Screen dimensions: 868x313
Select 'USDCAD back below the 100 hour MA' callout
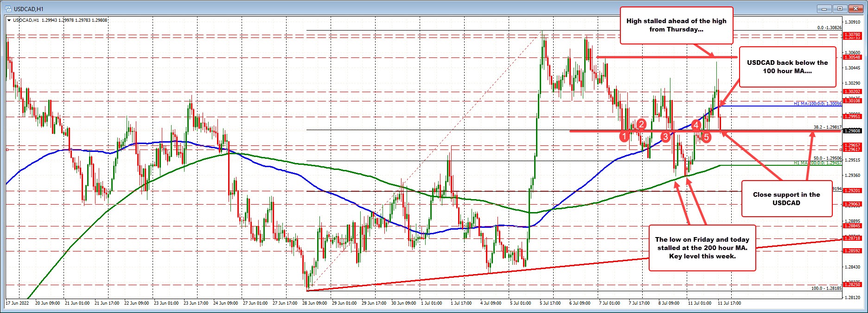pyautogui.click(x=787, y=67)
